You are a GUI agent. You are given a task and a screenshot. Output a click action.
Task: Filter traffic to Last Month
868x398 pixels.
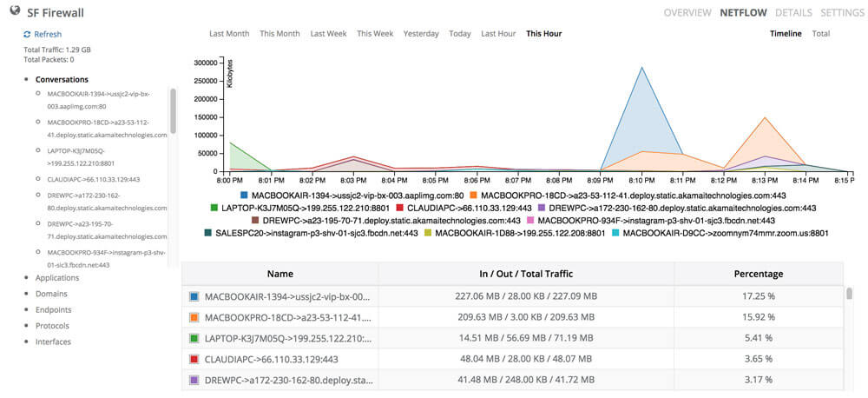click(x=229, y=34)
